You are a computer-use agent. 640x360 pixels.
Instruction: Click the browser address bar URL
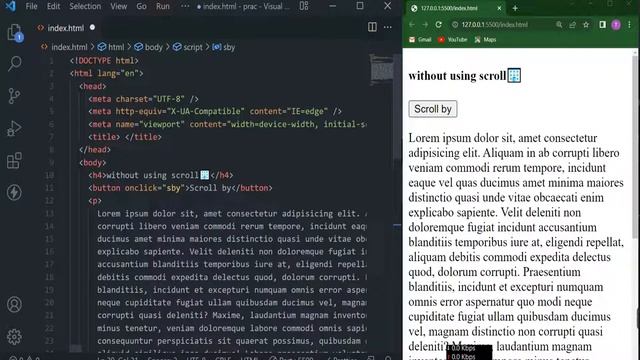pos(495,24)
